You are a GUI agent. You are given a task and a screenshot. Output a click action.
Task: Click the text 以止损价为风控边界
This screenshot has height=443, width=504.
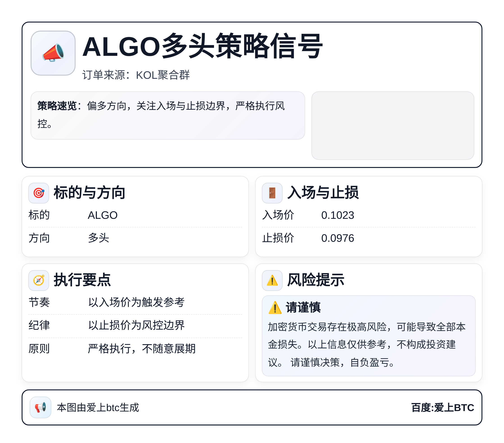136,325
